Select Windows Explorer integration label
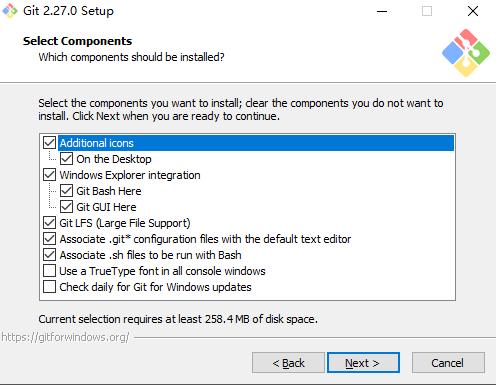Viewport: 496px width, 385px height. click(130, 175)
